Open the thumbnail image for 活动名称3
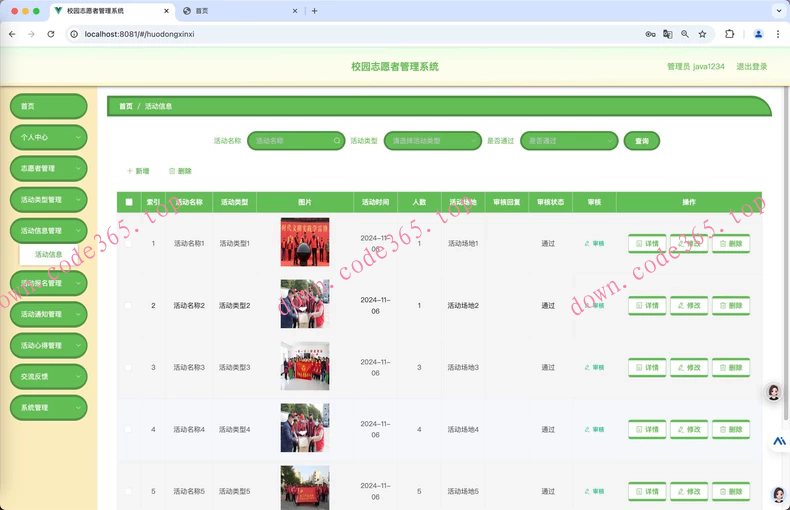This screenshot has height=510, width=790. (305, 366)
